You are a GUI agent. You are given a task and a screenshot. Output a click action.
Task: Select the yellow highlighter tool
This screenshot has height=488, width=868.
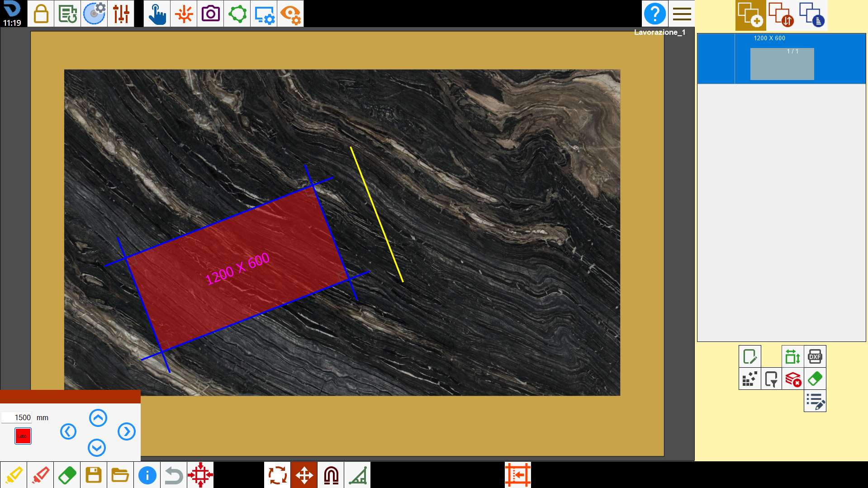pos(14,475)
